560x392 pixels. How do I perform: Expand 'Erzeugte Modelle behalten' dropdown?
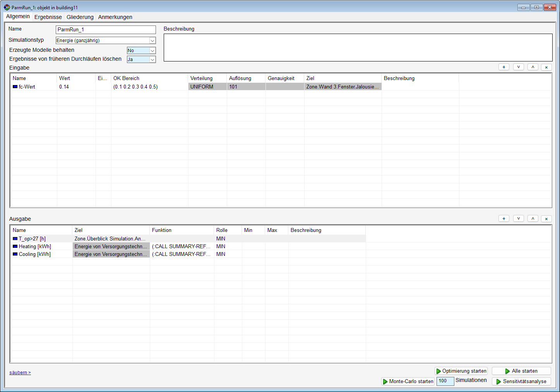152,51
